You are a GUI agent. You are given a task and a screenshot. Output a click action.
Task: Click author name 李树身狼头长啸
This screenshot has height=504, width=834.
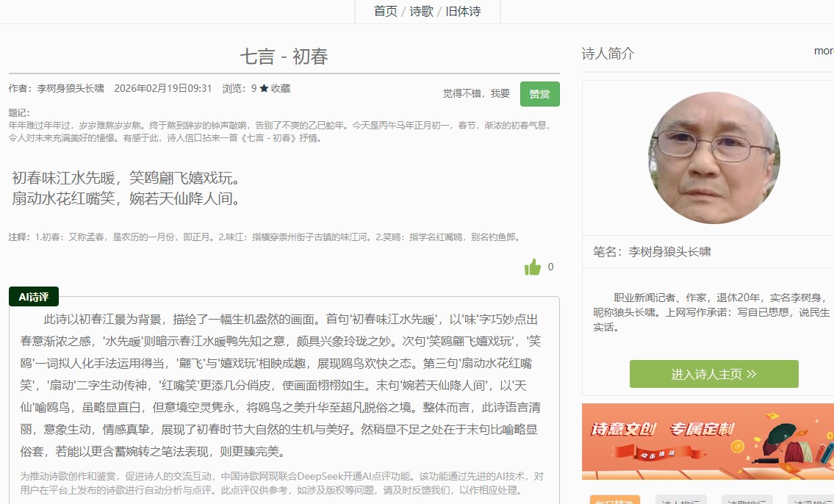[71, 88]
